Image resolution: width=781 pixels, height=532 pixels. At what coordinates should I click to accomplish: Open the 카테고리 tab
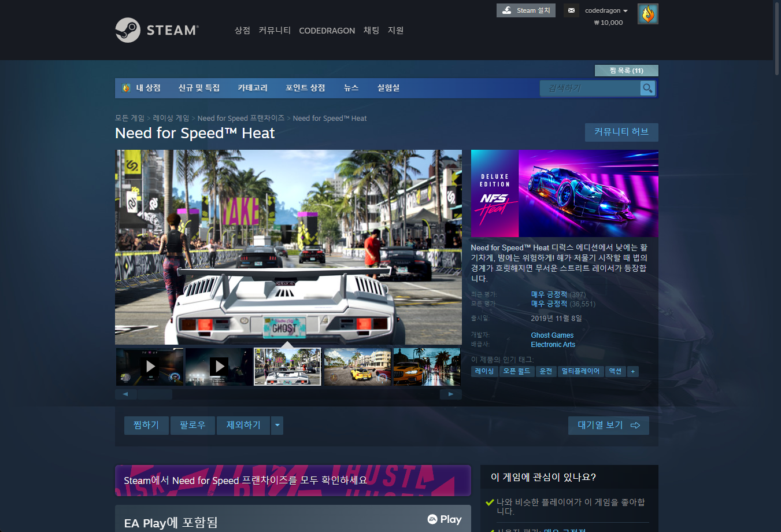point(253,88)
